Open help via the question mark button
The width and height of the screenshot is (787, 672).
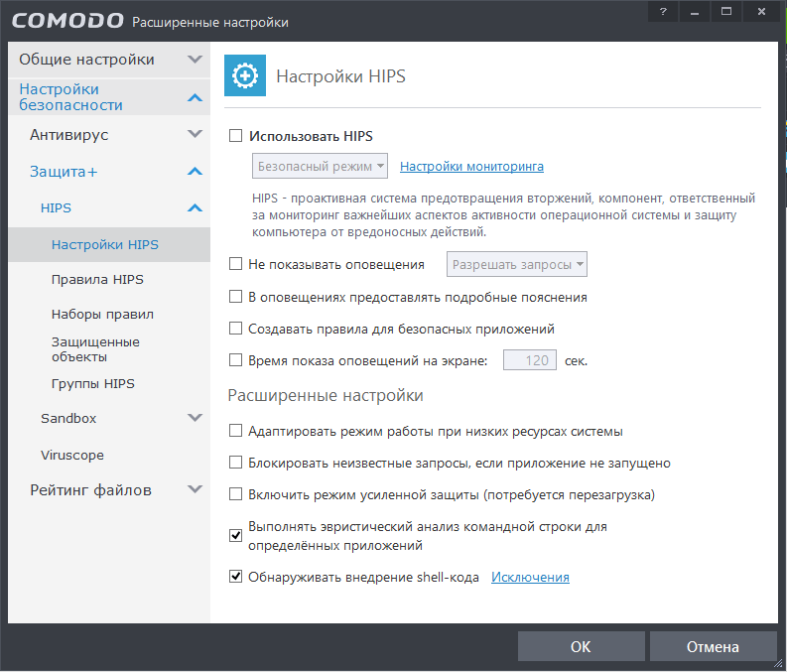pos(663,12)
